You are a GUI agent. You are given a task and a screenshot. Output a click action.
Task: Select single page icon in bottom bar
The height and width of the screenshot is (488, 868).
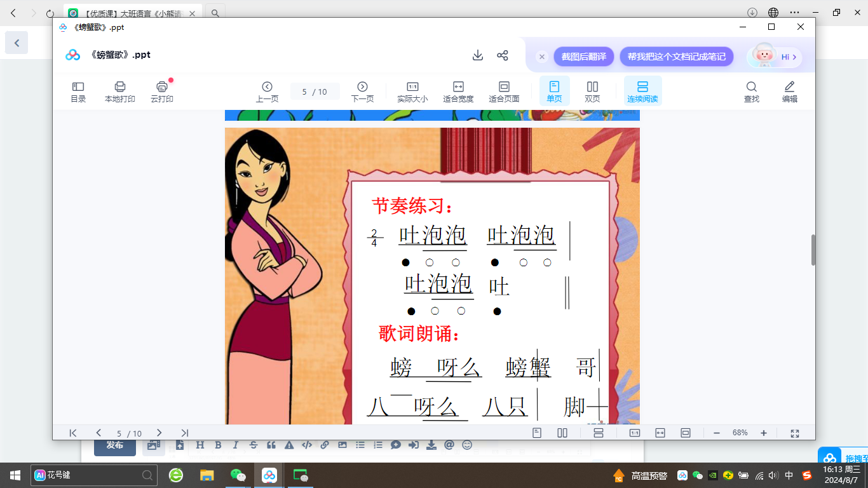click(537, 433)
